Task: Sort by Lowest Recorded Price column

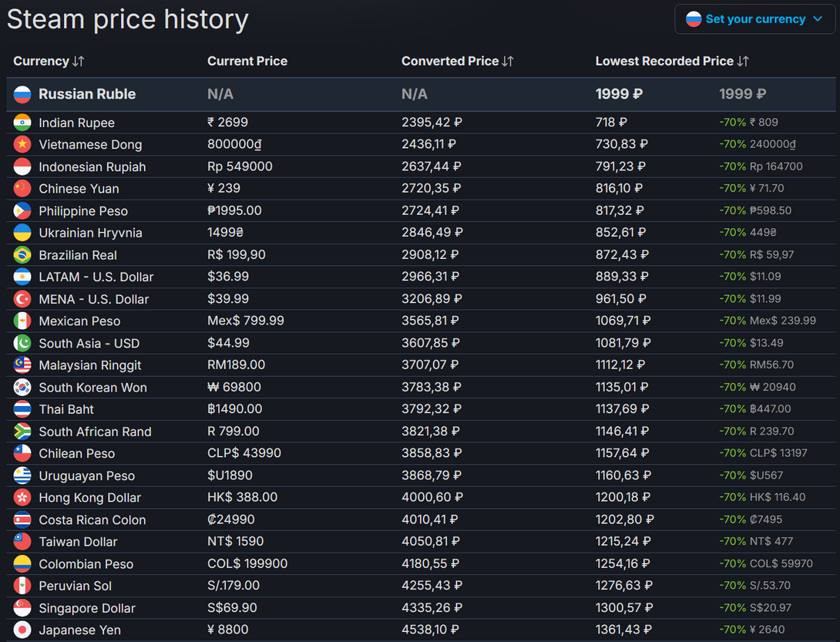Action: [x=671, y=61]
